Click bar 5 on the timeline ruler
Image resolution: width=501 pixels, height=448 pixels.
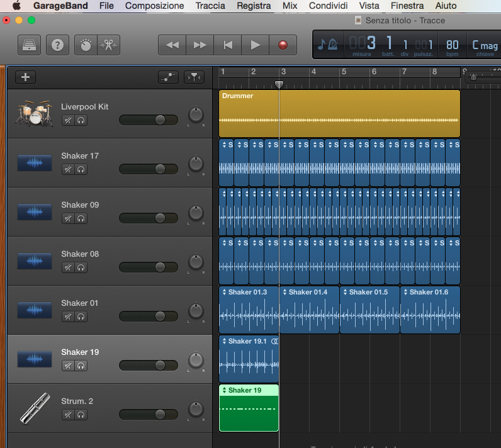(344, 72)
